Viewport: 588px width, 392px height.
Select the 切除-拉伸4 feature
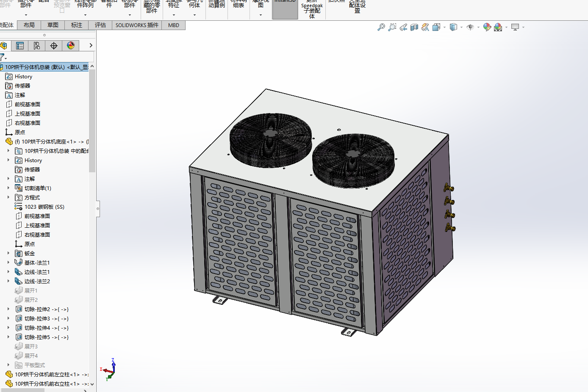pyautogui.click(x=42, y=328)
